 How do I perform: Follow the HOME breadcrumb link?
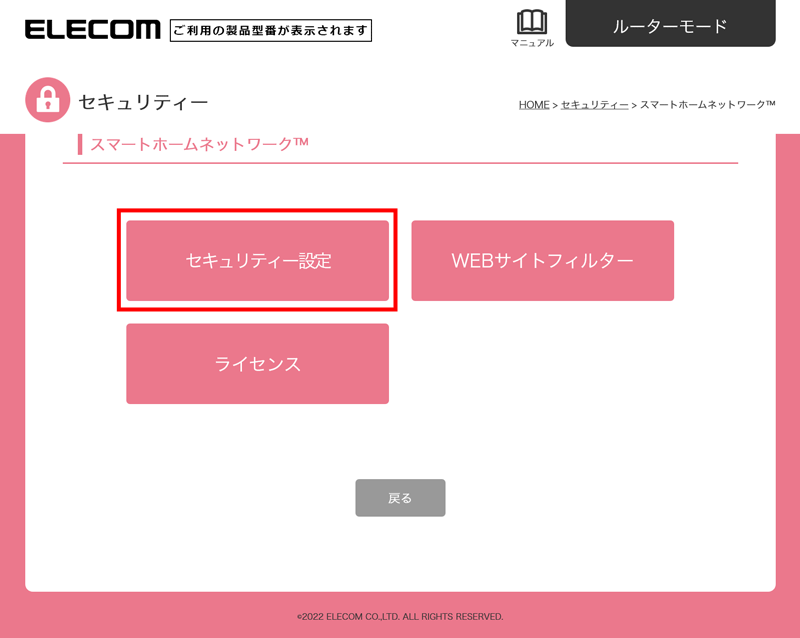pos(534,105)
